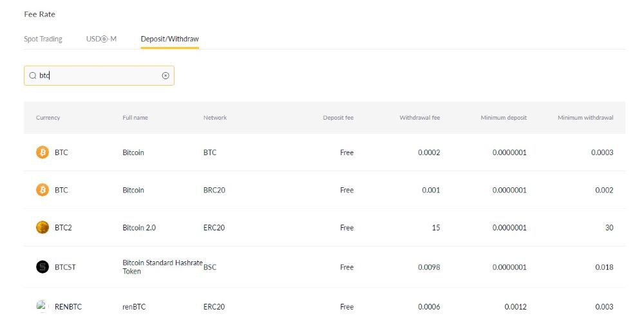
Task: Click the renBTC full name text
Action: coord(134,306)
